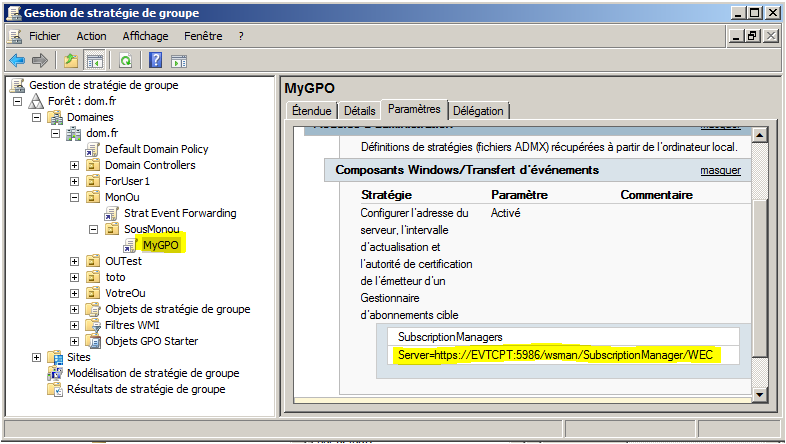Image resolution: width=786 pixels, height=444 pixels.
Task: Toggle the Show/Hide action pane icon
Action: click(x=179, y=61)
